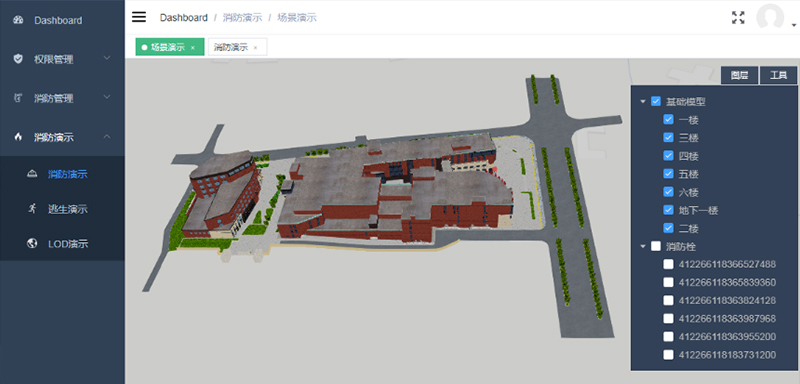800x384 pixels.
Task: Expand the 权限管理 sidebar submenu chevron
Action: point(107,58)
